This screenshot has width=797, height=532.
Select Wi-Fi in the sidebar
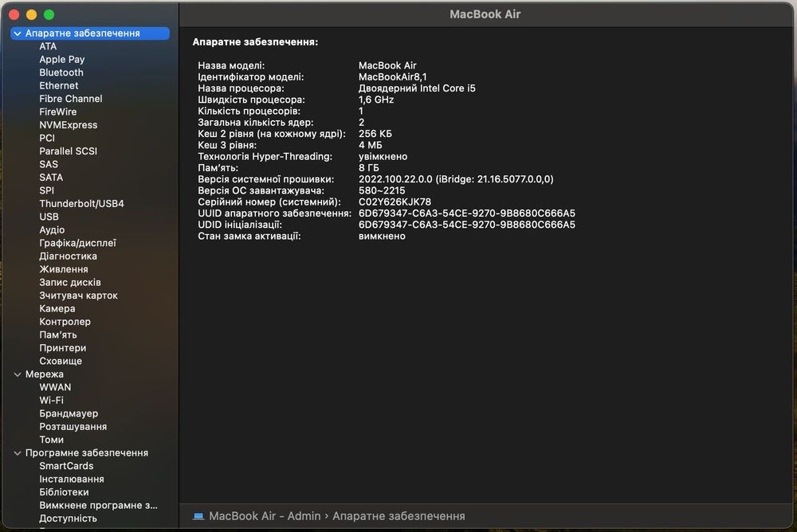coord(51,401)
